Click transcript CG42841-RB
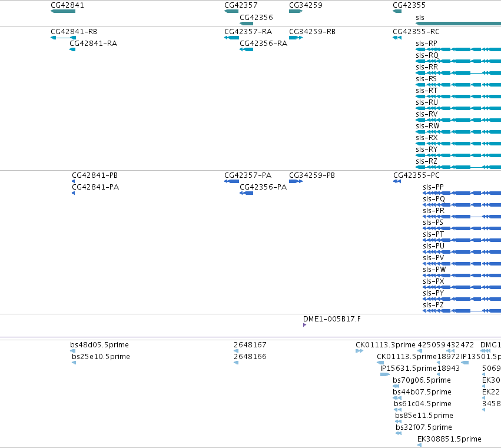This screenshot has width=501, height=448. coord(63,38)
